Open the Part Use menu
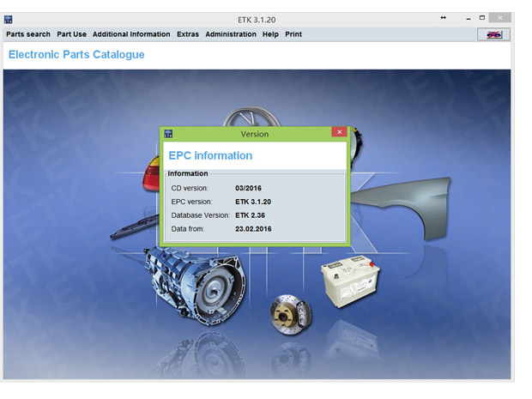This screenshot has height=399, width=532. point(71,34)
